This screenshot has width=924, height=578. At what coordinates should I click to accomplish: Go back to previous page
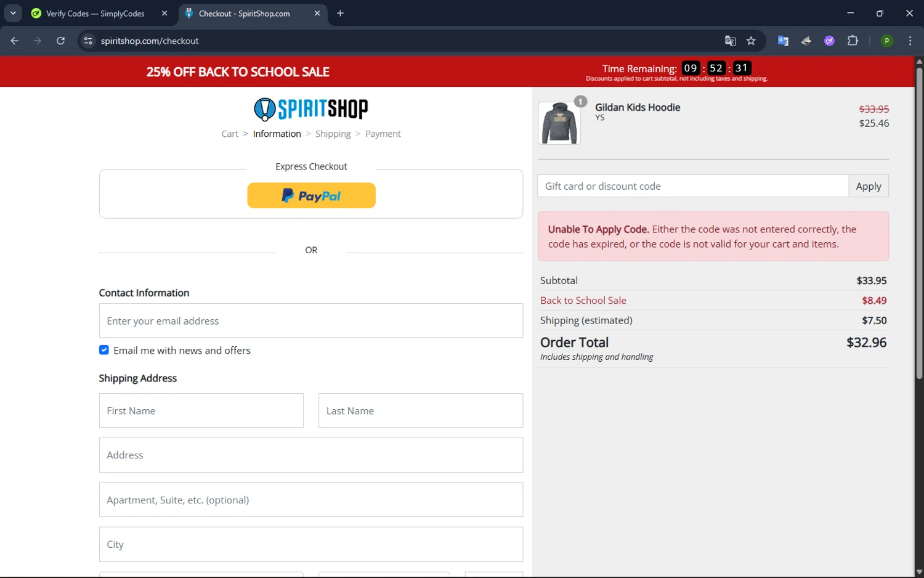[x=14, y=41]
